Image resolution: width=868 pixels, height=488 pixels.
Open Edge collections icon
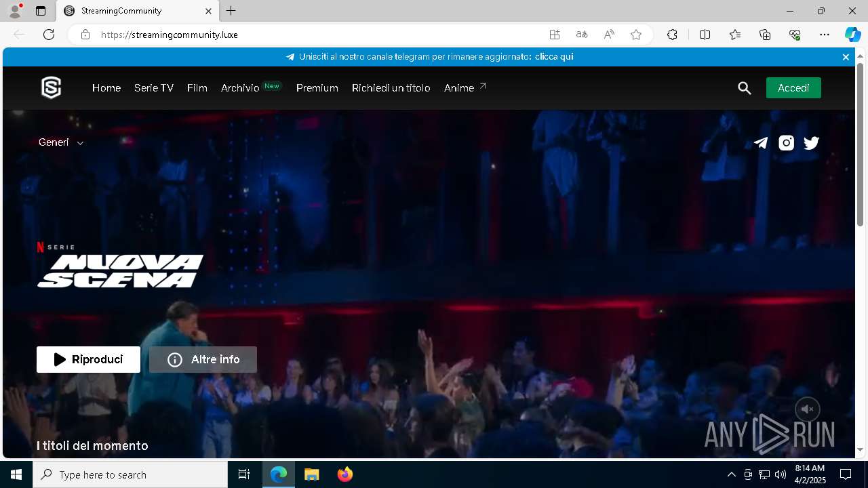(765, 35)
